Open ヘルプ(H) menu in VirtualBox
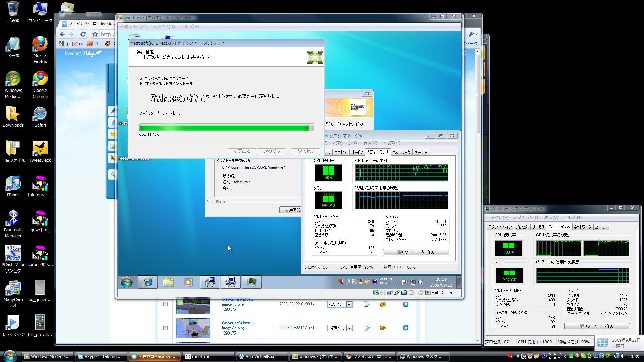The width and height of the screenshot is (644, 362). (x=190, y=26)
